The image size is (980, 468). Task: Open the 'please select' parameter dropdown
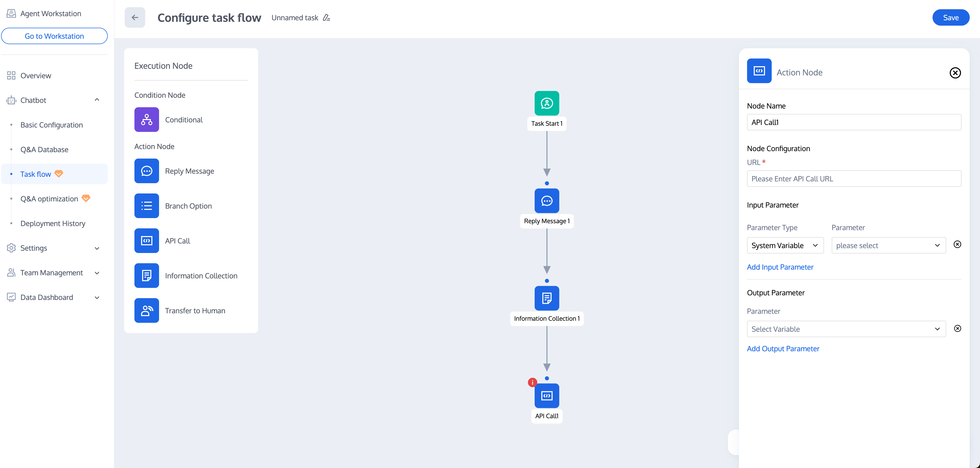pyautogui.click(x=888, y=245)
